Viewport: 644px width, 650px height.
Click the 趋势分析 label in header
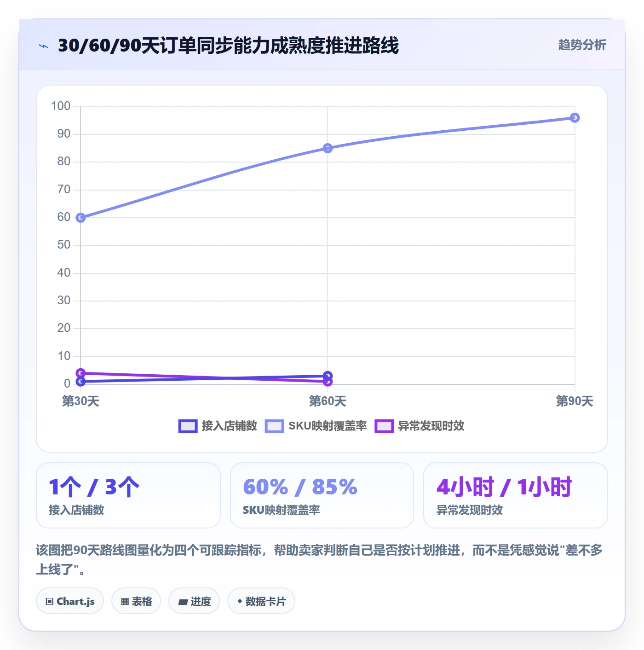click(582, 45)
